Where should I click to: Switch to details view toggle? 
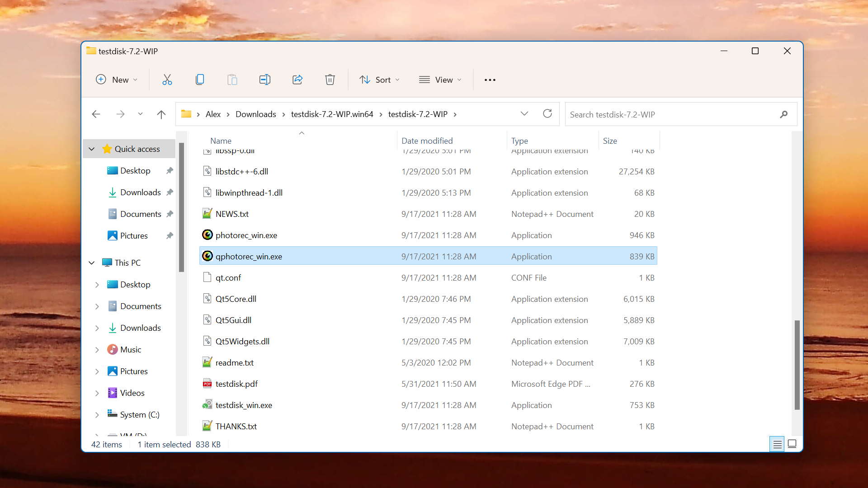click(x=777, y=444)
